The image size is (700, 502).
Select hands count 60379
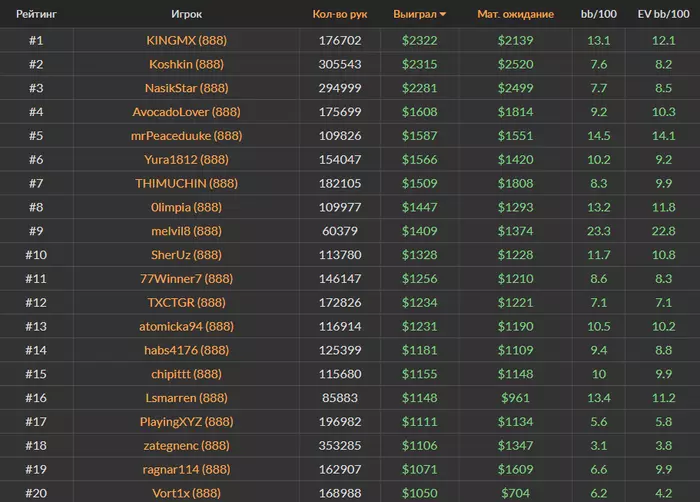pyautogui.click(x=340, y=231)
